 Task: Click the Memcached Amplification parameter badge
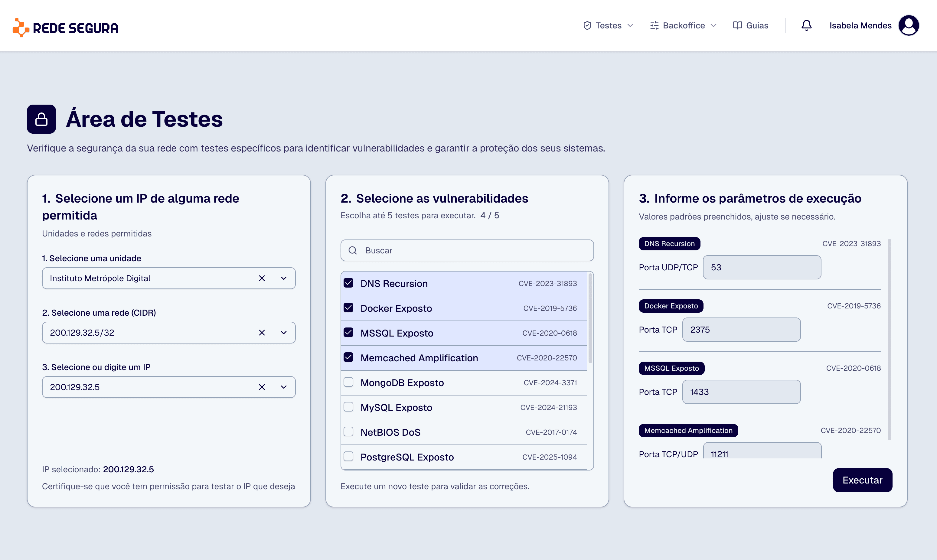pyautogui.click(x=688, y=431)
